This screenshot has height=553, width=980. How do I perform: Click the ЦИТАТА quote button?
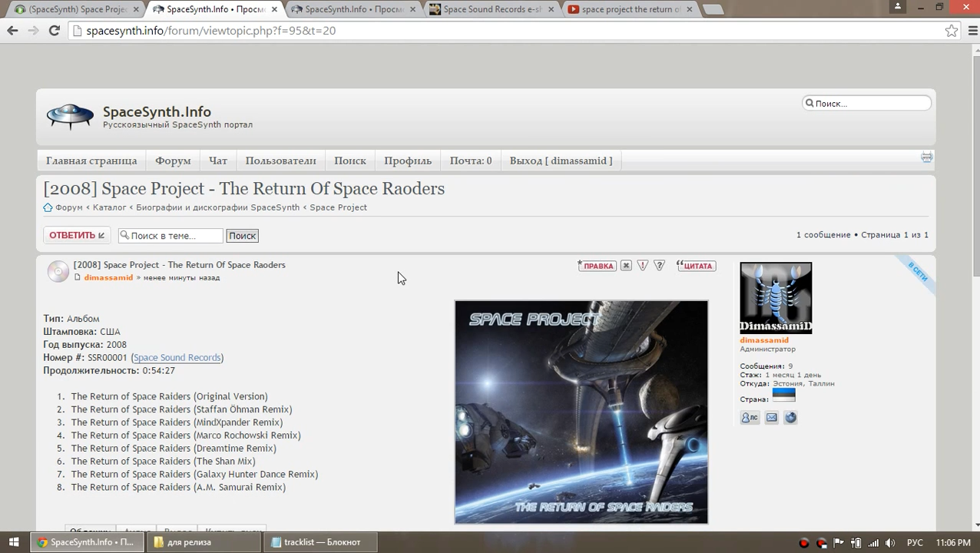tap(696, 266)
